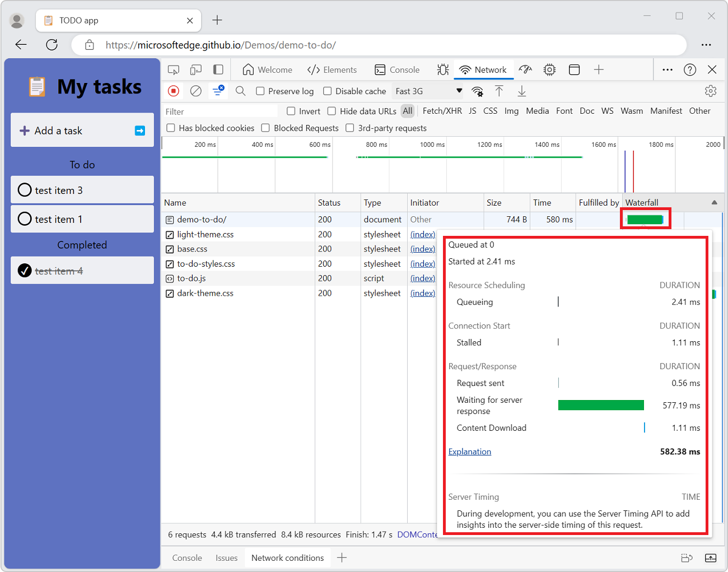Export the network log as HAR

[521, 91]
